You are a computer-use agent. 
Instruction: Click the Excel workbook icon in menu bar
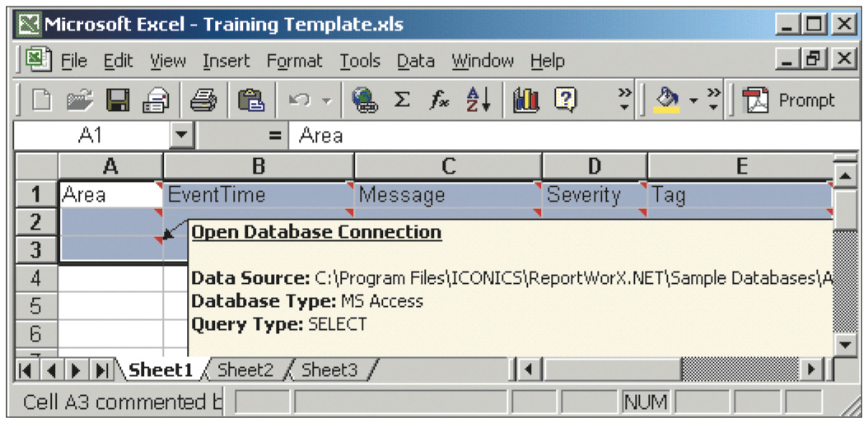click(x=38, y=59)
